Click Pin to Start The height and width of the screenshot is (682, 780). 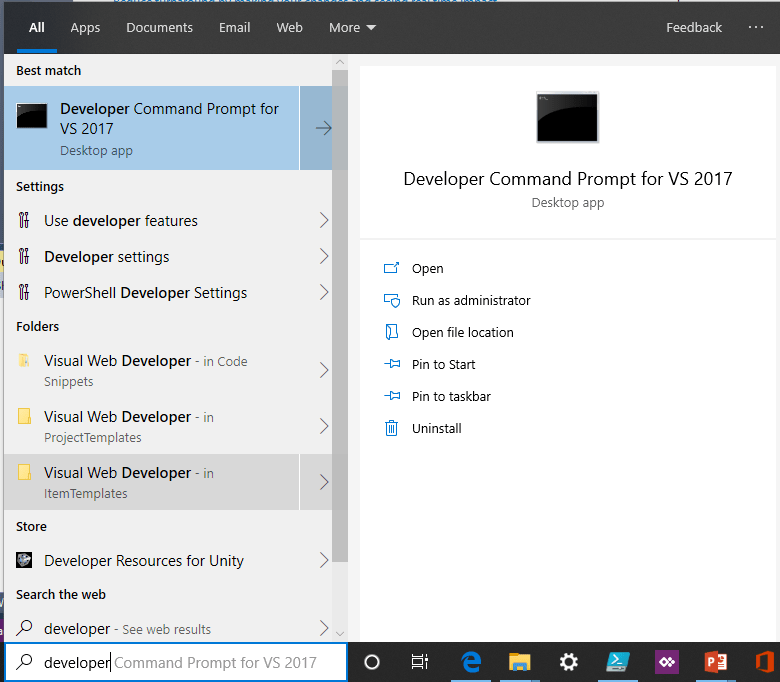click(443, 364)
